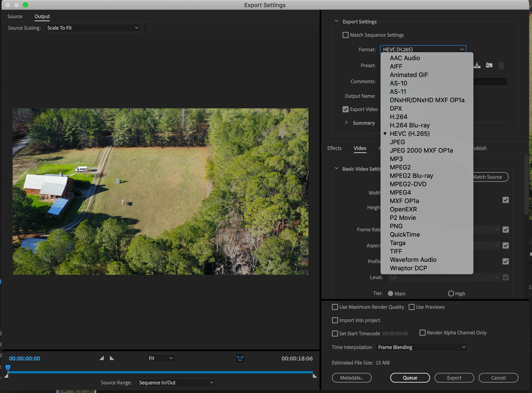Viewport: 532px width, 393px height.
Task: Click the Set Out Point triangle icon
Action: click(112, 358)
